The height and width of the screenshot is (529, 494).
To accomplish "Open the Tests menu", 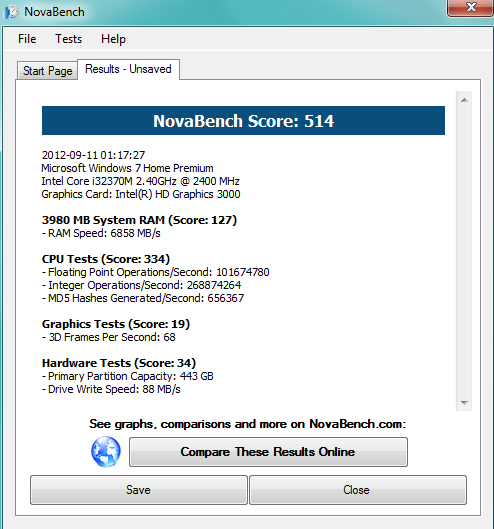I will (x=68, y=39).
